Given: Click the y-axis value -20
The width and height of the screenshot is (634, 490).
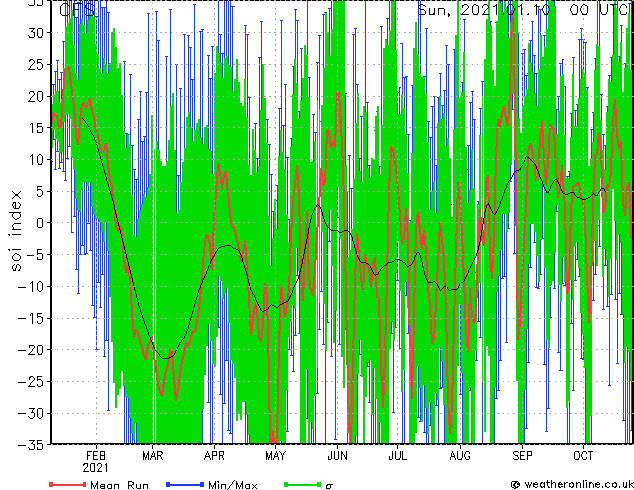Looking at the screenshot, I should tap(31, 350).
